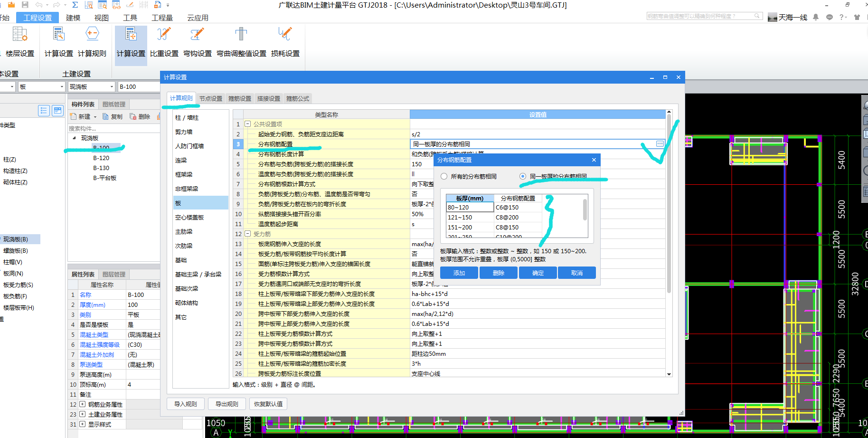Viewport: 868px width, 438px height.
Task: Open the 工程量 ribbon tab
Action: tap(162, 18)
